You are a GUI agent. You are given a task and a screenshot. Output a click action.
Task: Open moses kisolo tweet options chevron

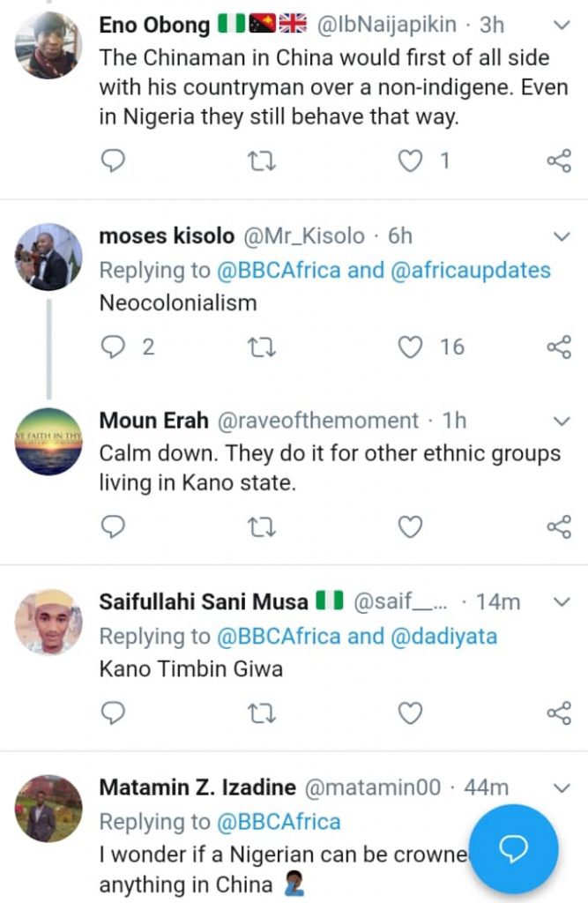(x=562, y=236)
